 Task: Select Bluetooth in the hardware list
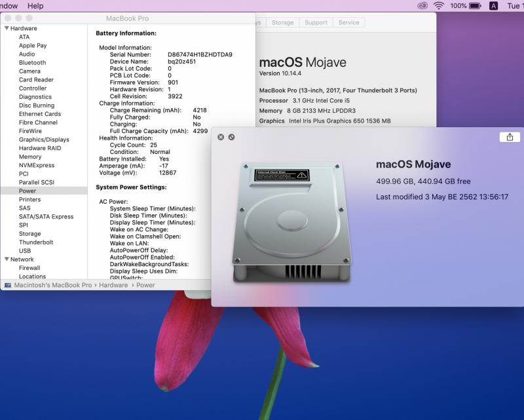pyautogui.click(x=32, y=63)
